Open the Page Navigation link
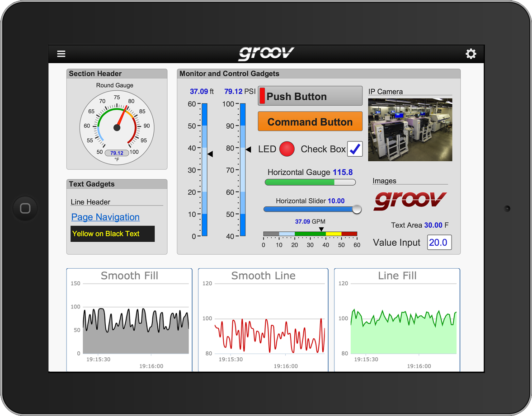 point(105,217)
